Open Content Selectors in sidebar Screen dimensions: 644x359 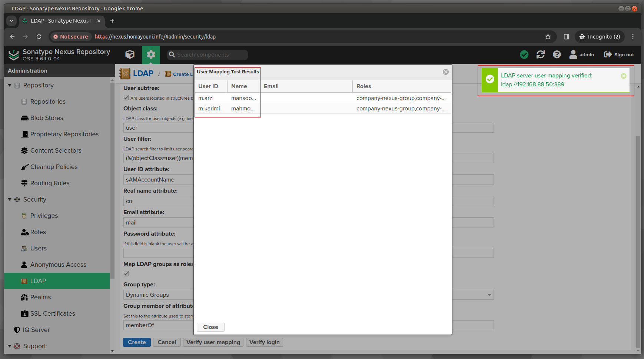(56, 150)
